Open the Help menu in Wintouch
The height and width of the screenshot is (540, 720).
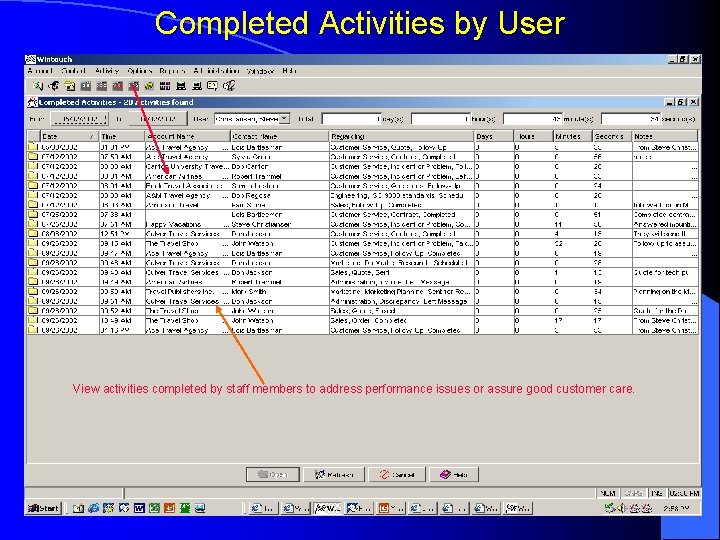click(x=289, y=71)
